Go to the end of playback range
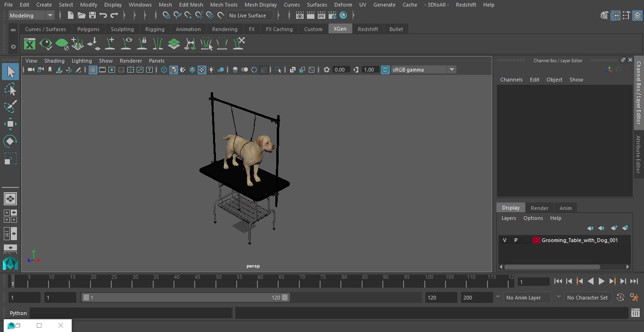The width and height of the screenshot is (644, 332). 634,281
